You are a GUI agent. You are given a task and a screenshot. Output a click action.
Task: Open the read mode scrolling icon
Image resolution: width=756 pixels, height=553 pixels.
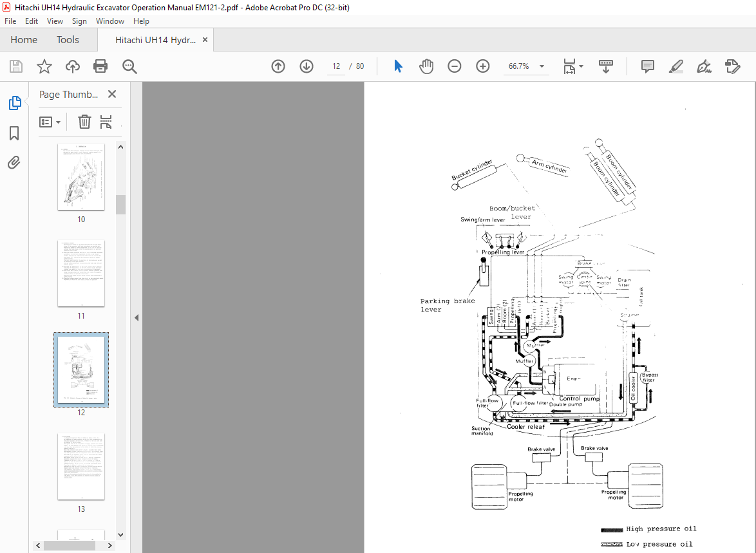(x=605, y=66)
